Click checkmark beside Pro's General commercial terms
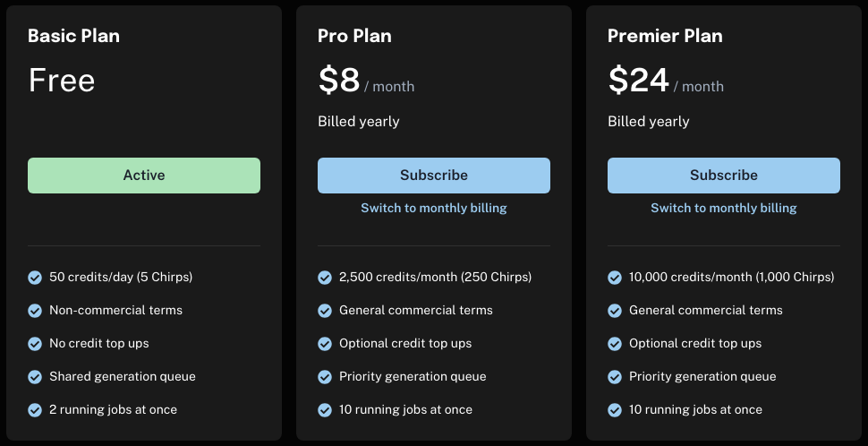The width and height of the screenshot is (868, 446). point(325,311)
